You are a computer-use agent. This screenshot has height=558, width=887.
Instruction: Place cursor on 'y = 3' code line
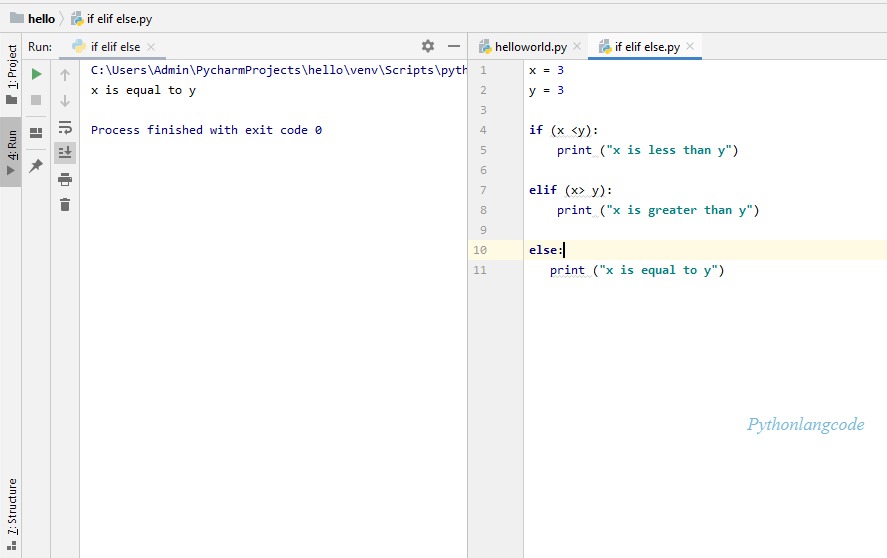(x=546, y=91)
